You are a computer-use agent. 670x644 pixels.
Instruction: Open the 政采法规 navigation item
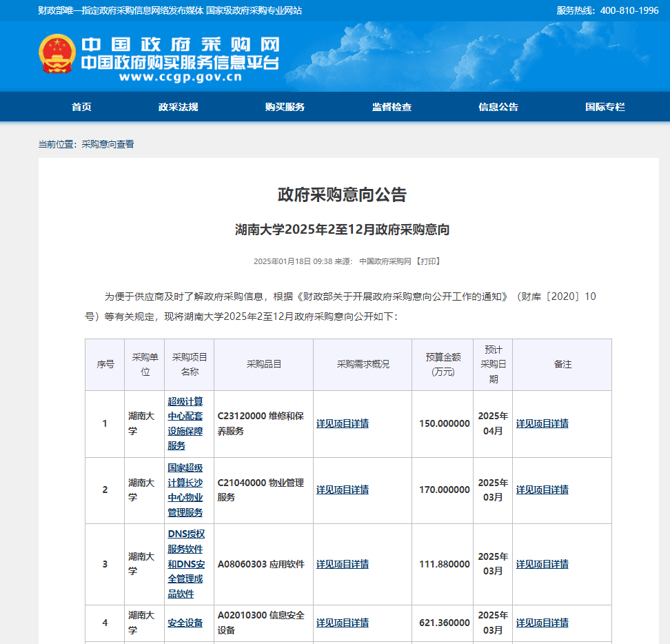pos(178,107)
